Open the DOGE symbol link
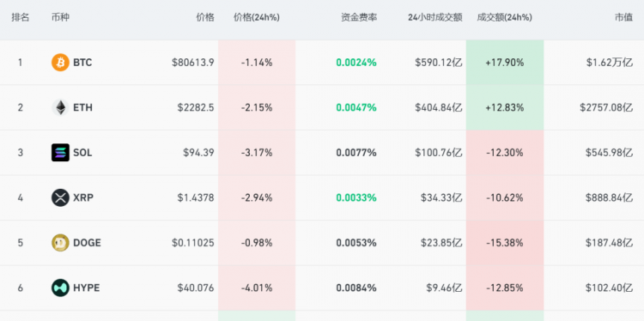Image resolution: width=644 pixels, height=321 pixels. pyautogui.click(x=87, y=243)
